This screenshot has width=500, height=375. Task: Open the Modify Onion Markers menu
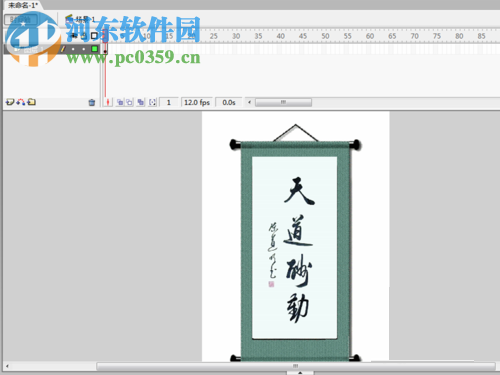(152, 102)
